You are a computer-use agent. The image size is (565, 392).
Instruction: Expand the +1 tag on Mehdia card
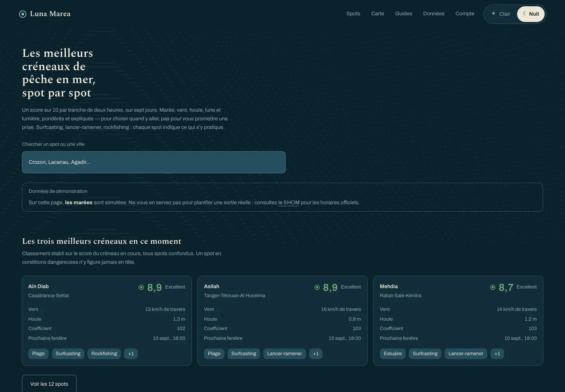497,354
